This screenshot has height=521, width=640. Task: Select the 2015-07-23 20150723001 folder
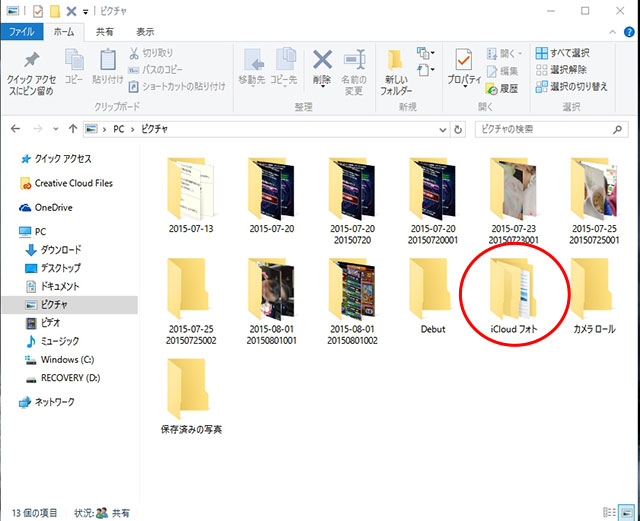(513, 201)
